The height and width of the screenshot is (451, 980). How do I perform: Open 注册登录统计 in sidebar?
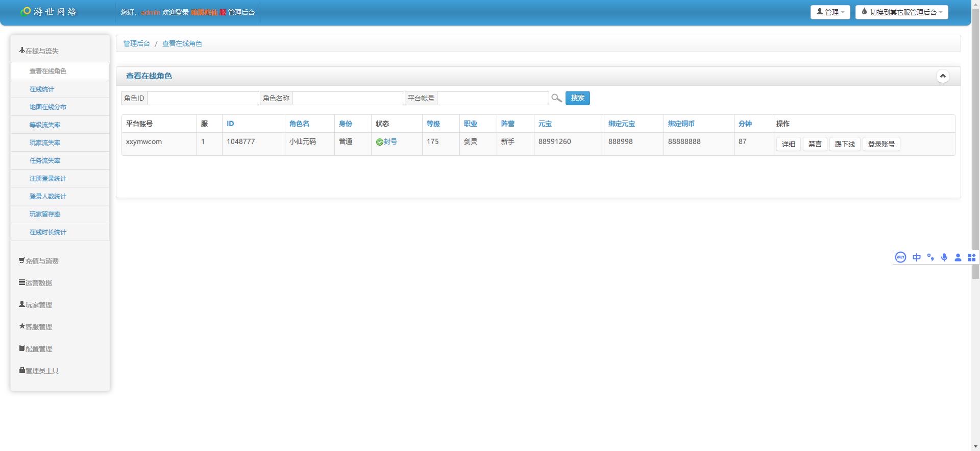(60, 178)
